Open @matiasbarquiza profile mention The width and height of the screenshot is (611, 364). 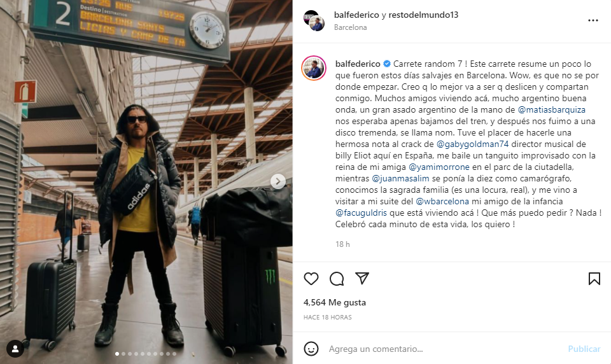click(x=551, y=110)
